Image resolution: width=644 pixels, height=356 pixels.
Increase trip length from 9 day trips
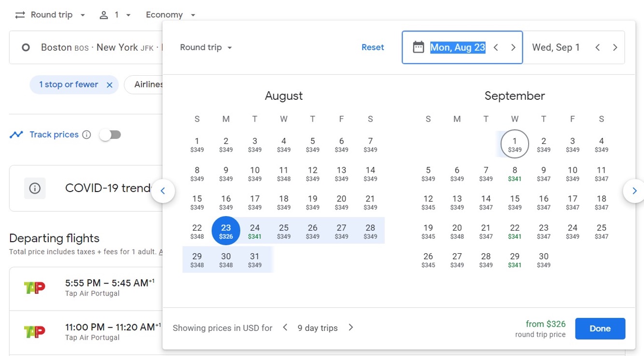click(x=351, y=328)
